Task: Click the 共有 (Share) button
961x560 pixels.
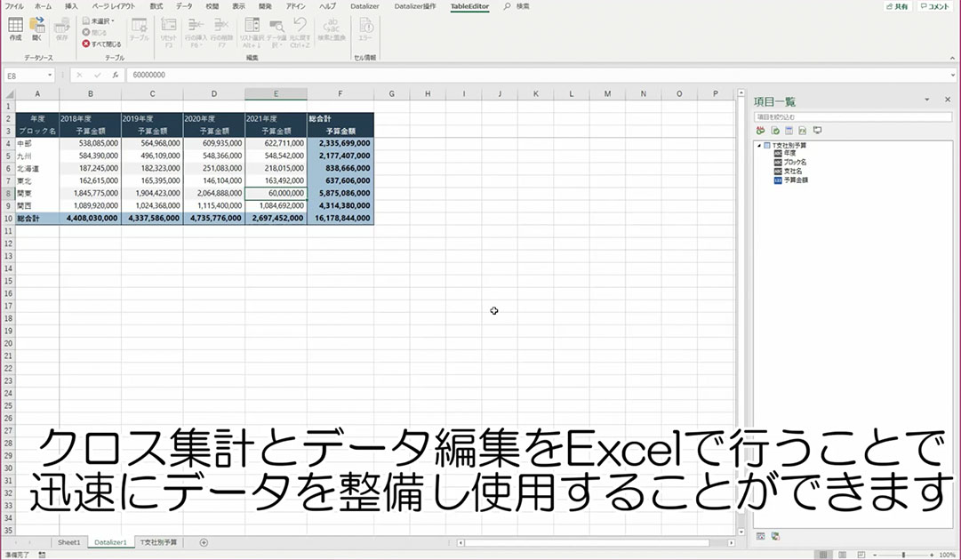Action: (x=897, y=6)
